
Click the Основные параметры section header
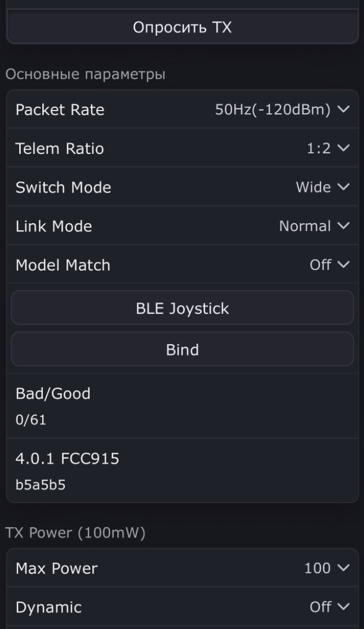[85, 75]
